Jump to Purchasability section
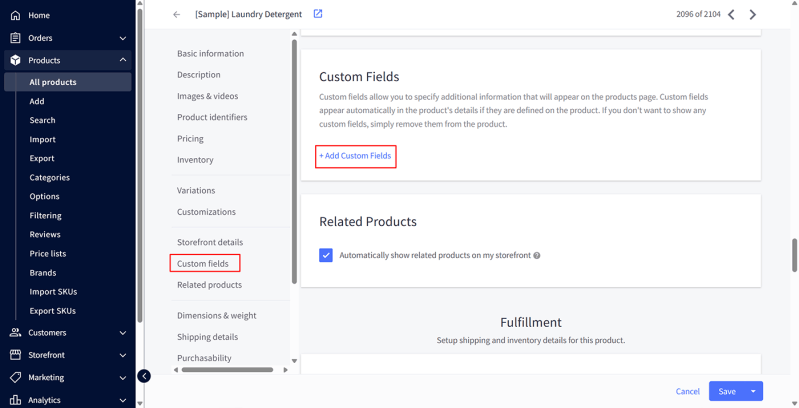 pyautogui.click(x=204, y=358)
